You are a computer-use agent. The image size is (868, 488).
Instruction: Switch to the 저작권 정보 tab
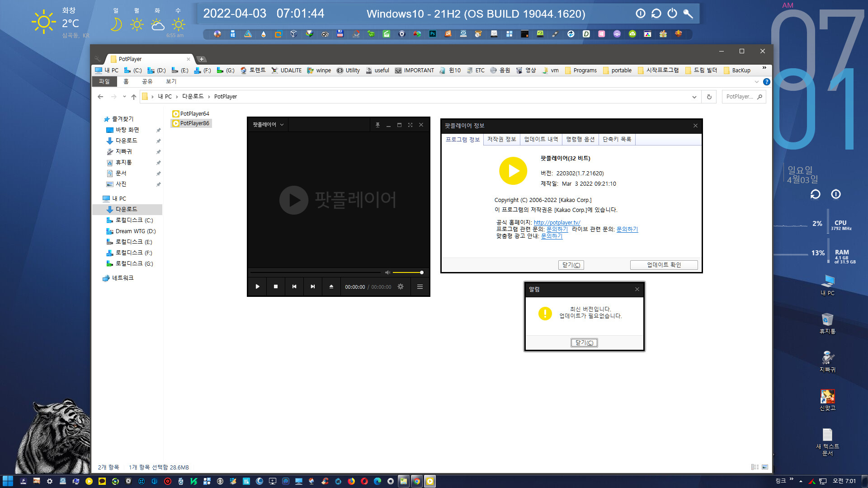click(x=501, y=139)
